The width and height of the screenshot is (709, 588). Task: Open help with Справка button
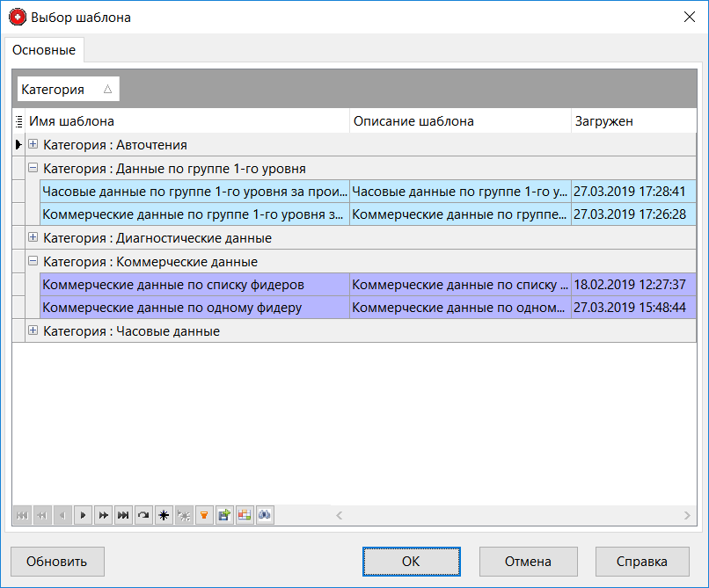click(642, 561)
